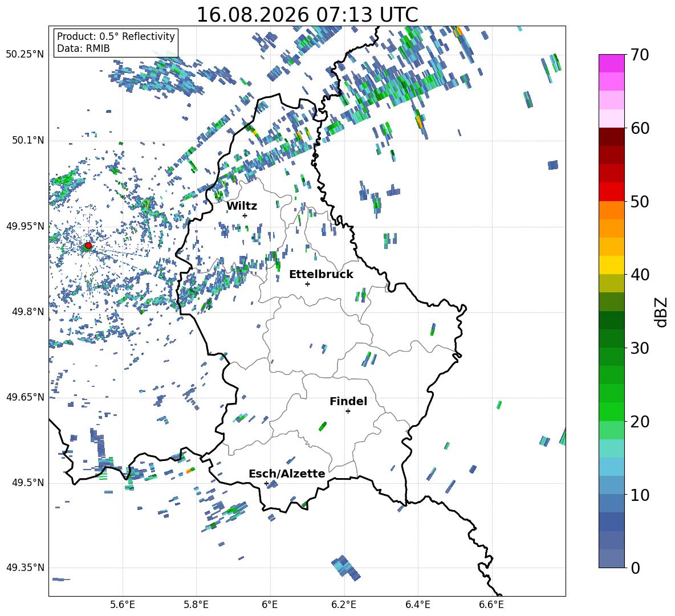Viewport: 675px width, 616px height.
Task: Click the Esch/Alzette station cross marker
Action: point(266,483)
